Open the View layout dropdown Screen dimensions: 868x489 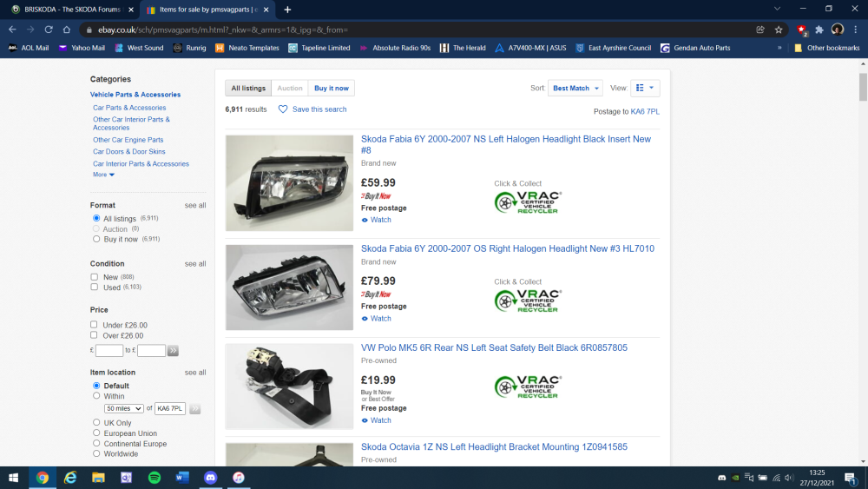click(x=645, y=88)
